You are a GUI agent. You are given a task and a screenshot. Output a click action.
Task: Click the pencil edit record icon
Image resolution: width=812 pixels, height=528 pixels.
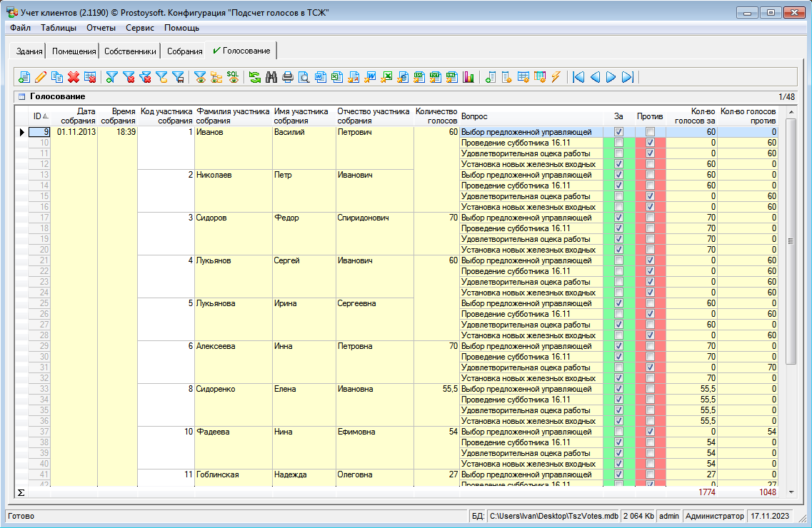pos(41,77)
